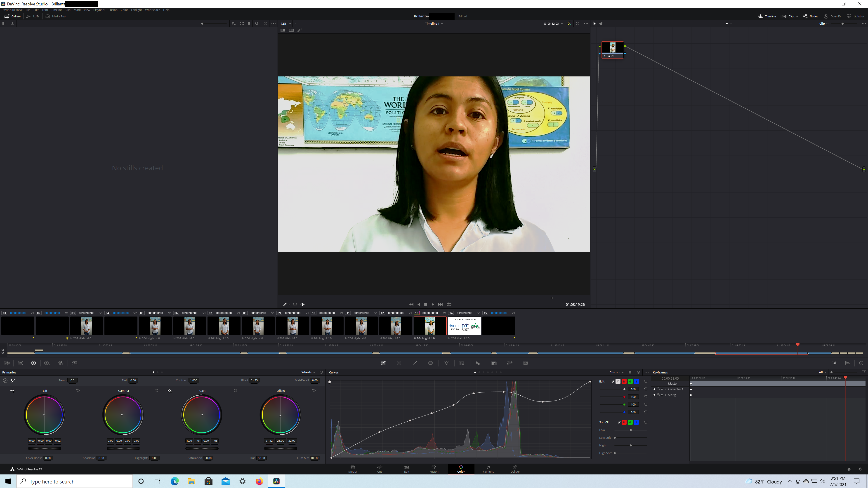This screenshot has height=488, width=868.
Task: Mute the viewer audio speaker icon
Action: (303, 305)
